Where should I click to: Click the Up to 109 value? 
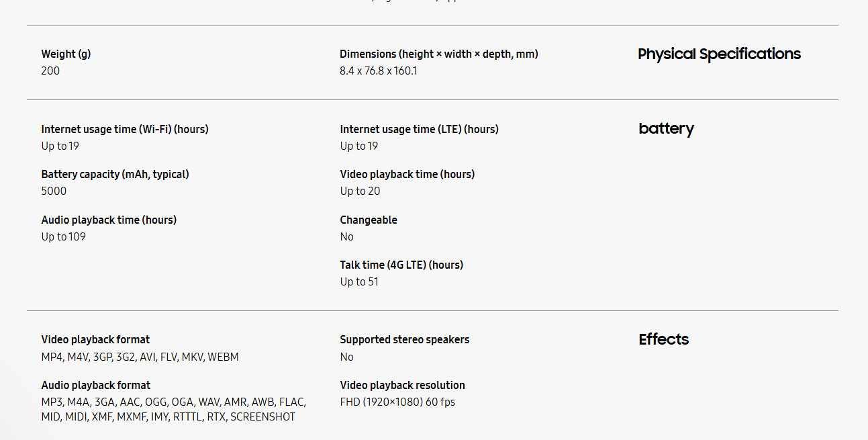point(63,236)
